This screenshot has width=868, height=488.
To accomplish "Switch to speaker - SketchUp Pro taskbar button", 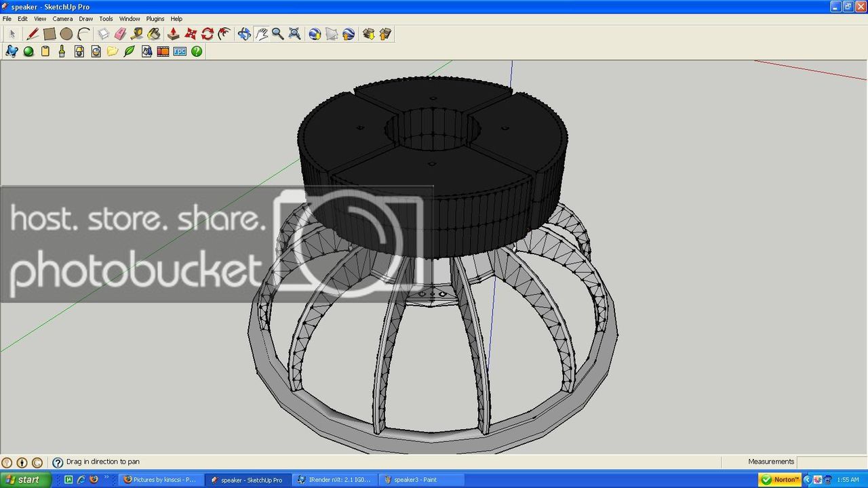I will click(248, 480).
